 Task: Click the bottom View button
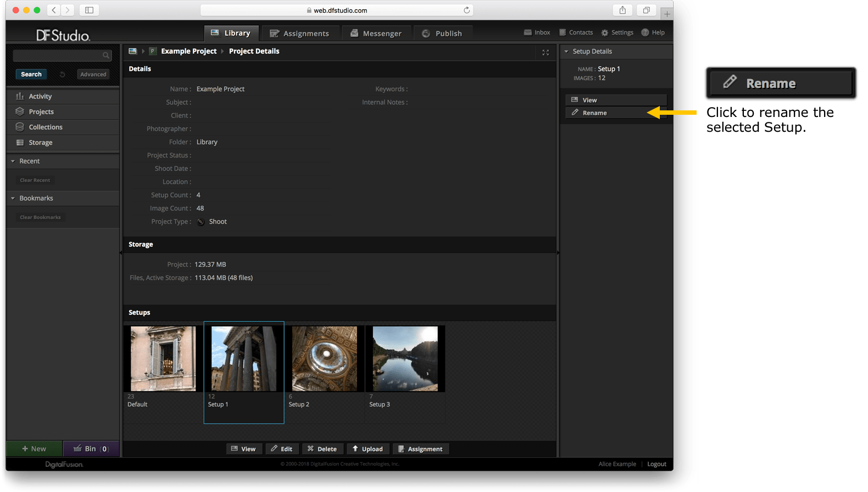click(x=244, y=449)
